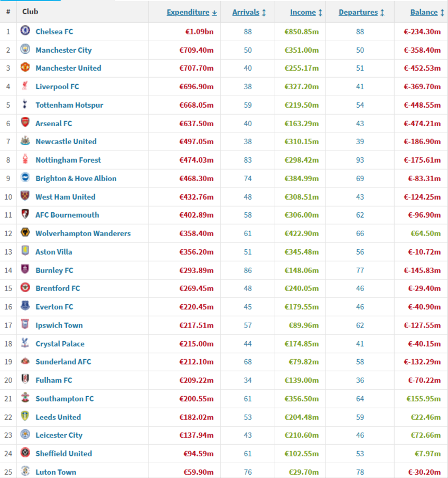Click the Brighton & Hove Albion crest

tap(25, 177)
